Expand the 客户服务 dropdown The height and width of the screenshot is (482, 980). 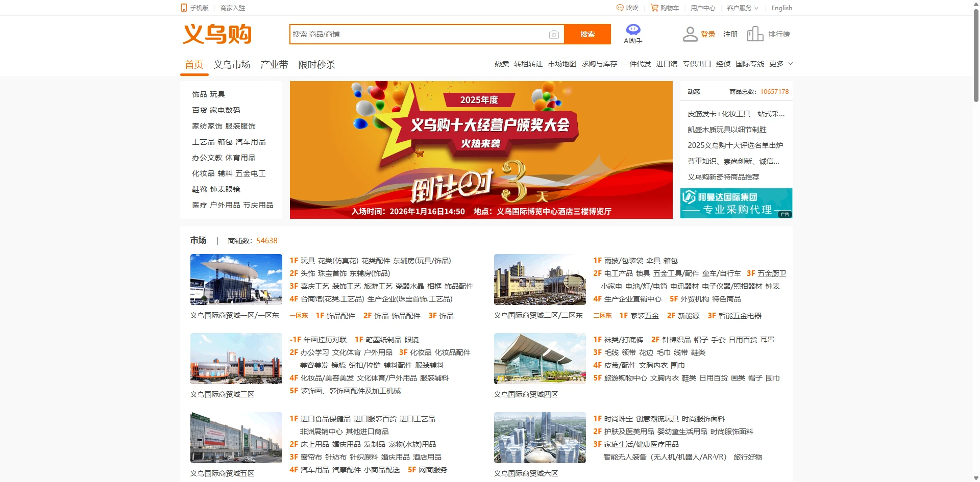pyautogui.click(x=743, y=8)
